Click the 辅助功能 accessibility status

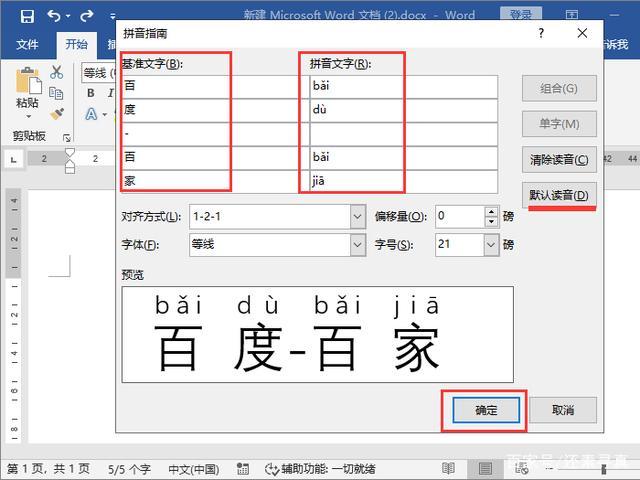(320, 469)
